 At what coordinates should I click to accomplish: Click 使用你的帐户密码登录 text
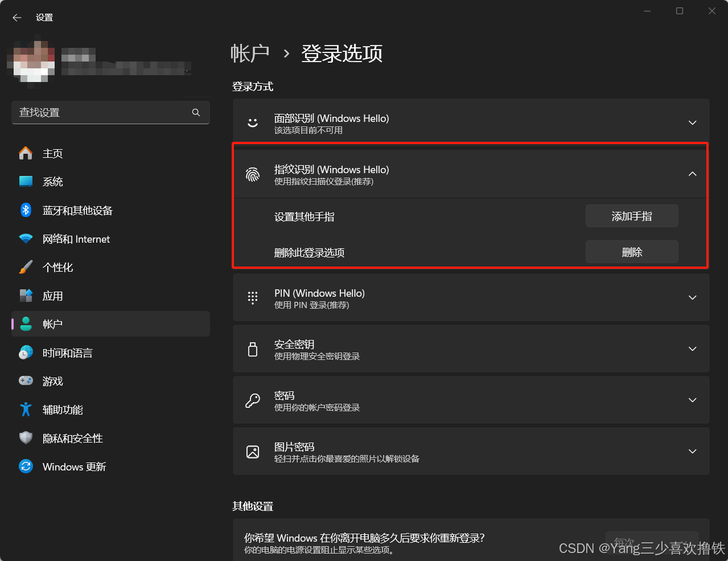(x=317, y=408)
